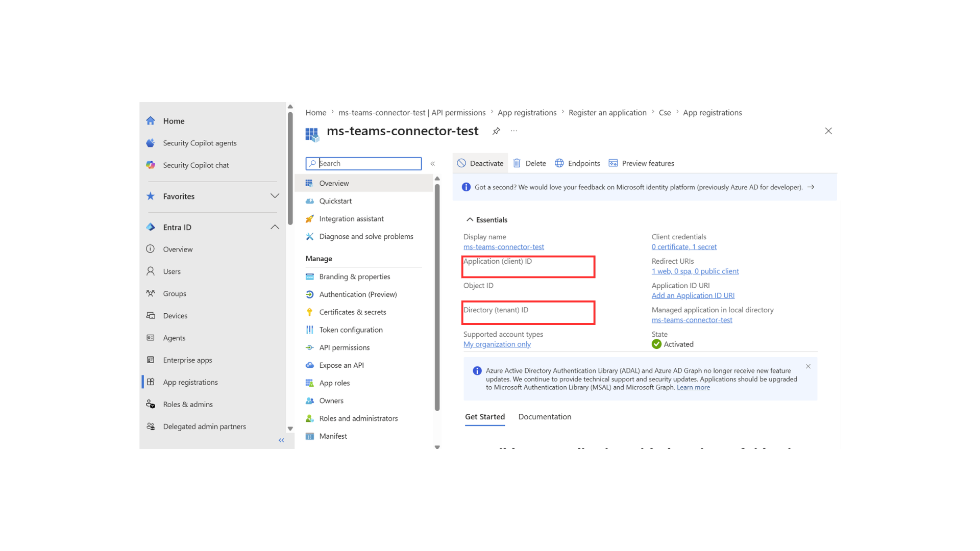Open the managed application ms-teams-connector-test link
The image size is (980, 551).
pos(692,320)
